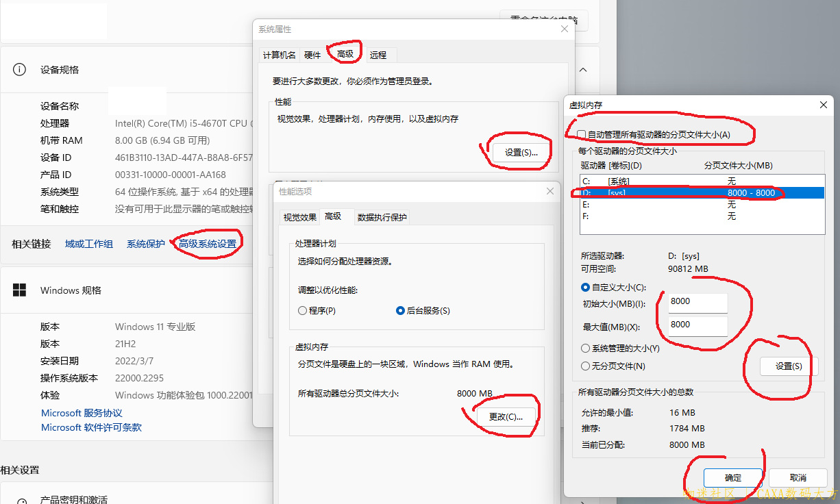Click Windows 11 专业版 edition text
Image resolution: width=840 pixels, height=504 pixels.
(156, 327)
